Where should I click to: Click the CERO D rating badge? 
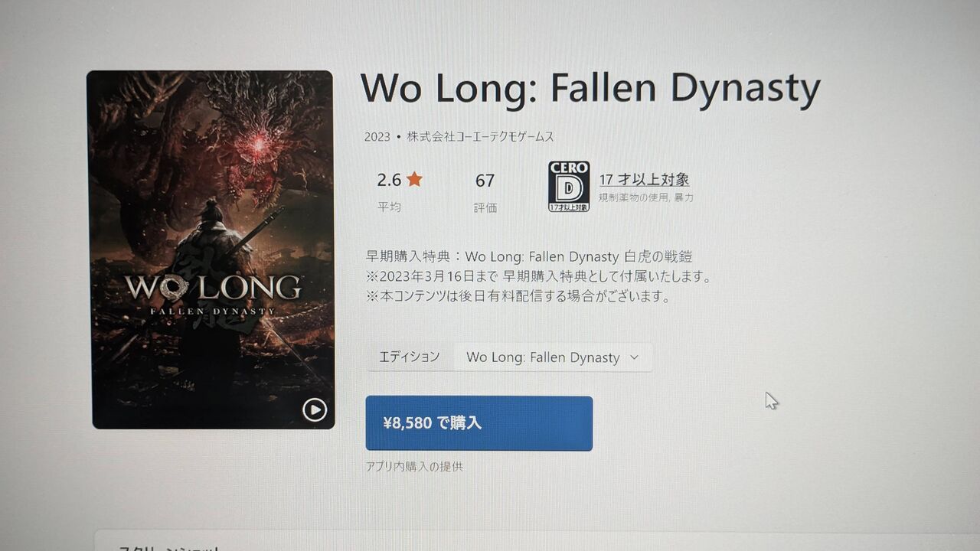point(569,186)
